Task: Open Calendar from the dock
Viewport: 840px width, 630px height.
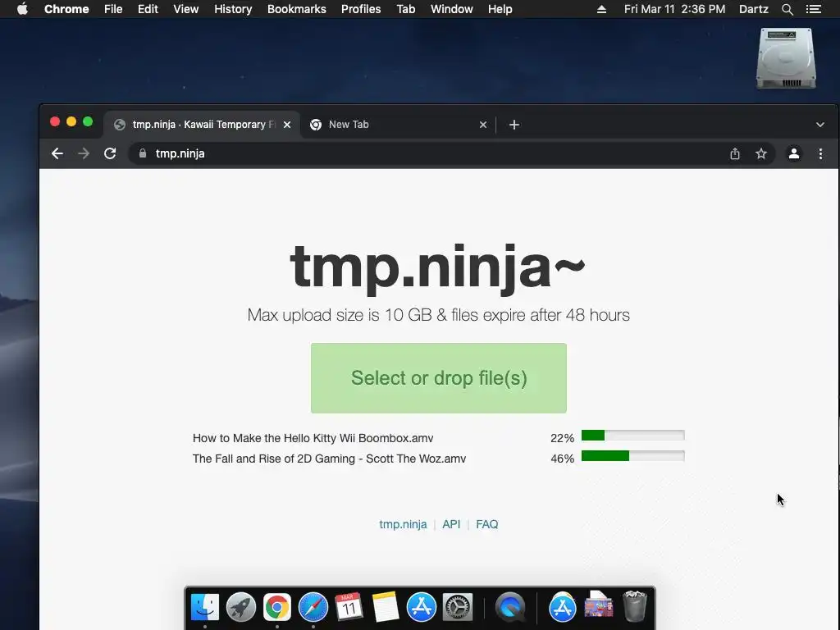Action: tap(349, 607)
